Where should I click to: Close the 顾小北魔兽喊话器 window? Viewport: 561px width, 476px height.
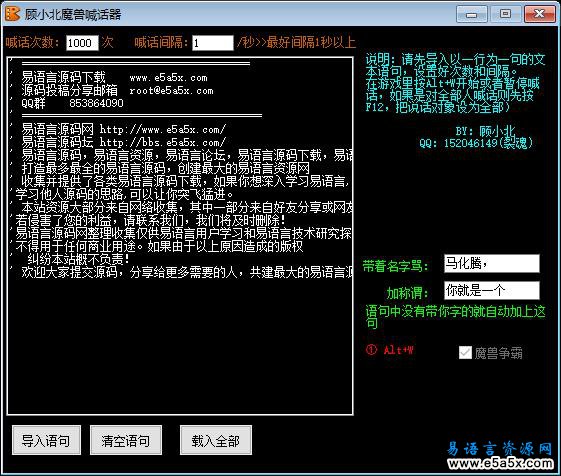(540, 14)
